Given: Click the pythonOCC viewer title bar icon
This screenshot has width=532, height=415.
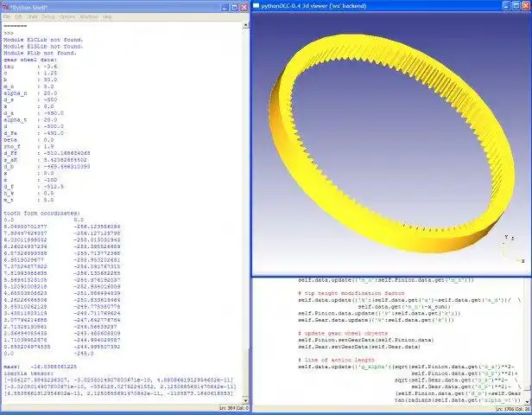Looking at the screenshot, I should tap(256, 6).
